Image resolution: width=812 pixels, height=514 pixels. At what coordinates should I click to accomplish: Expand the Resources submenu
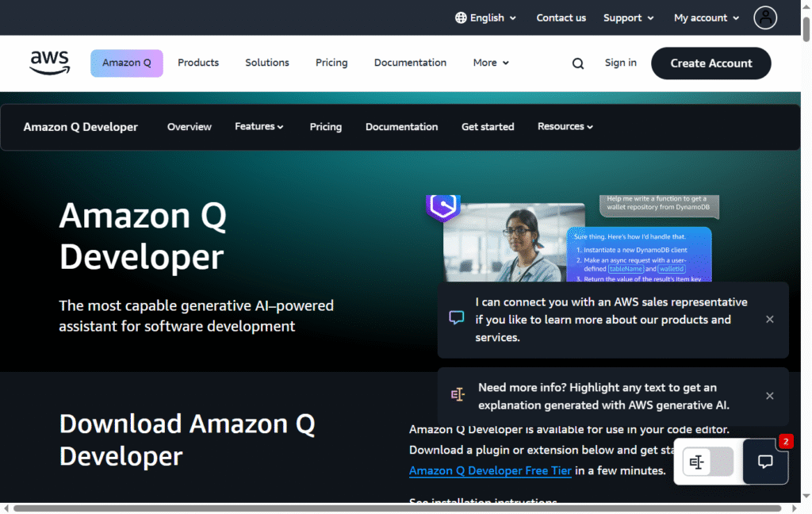565,126
